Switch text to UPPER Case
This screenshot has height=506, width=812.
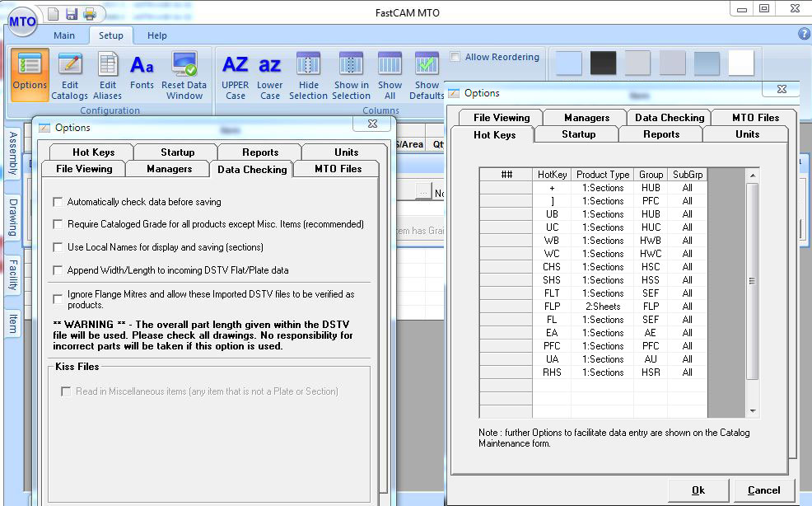click(235, 76)
